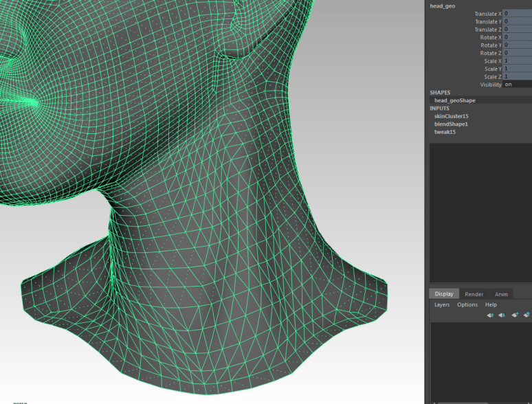Click the Rotate Y value field
Image resolution: width=532 pixels, height=404 pixels.
pyautogui.click(x=517, y=45)
